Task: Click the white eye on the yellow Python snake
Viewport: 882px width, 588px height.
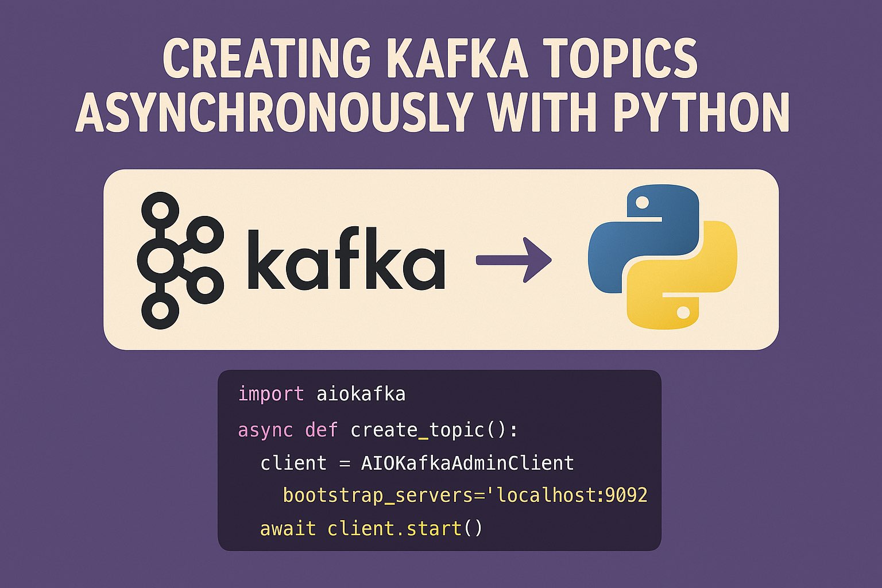Action: click(683, 312)
